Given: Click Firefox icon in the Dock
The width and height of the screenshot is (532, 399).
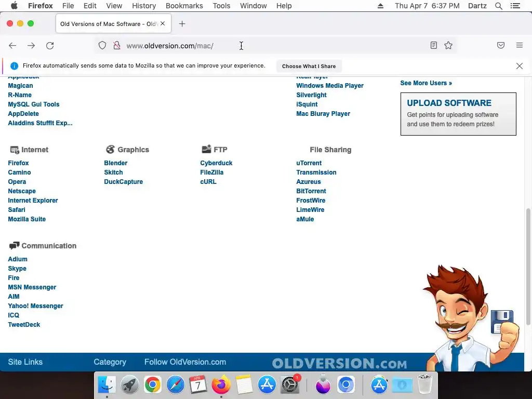Looking at the screenshot, I should click(x=221, y=385).
